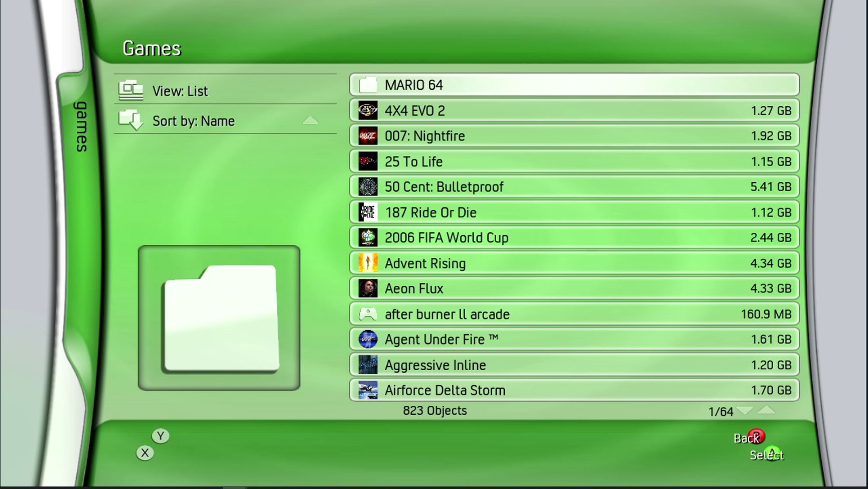
Task: Click the 50 Cent: Bulletproof game icon
Action: (x=368, y=187)
